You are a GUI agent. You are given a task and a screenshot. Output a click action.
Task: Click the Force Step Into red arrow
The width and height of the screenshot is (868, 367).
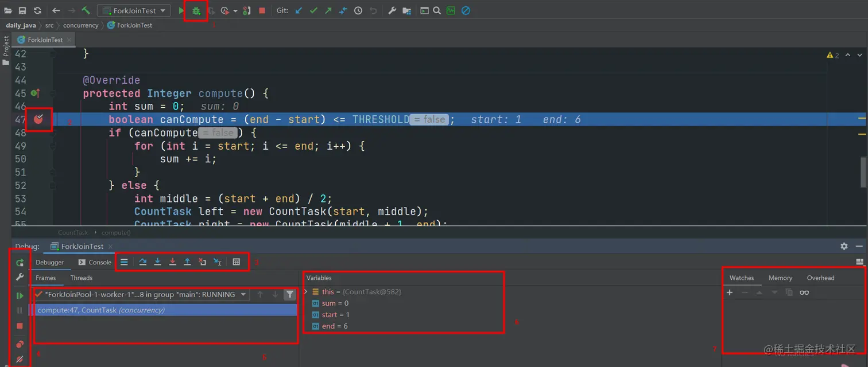coord(172,262)
